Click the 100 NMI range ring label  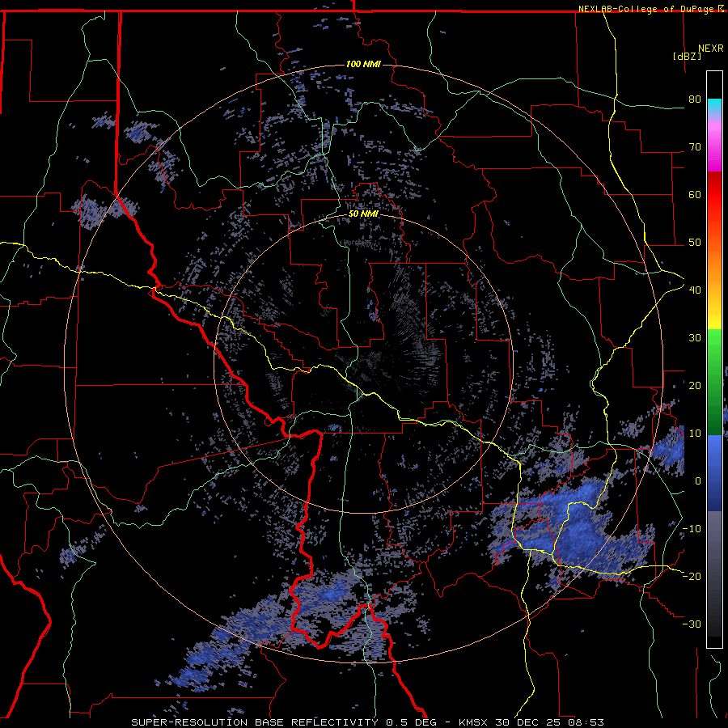(x=363, y=64)
